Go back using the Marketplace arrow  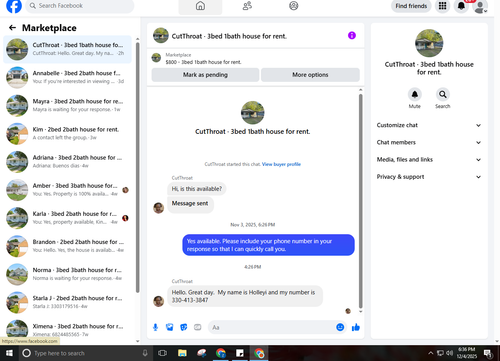(12, 28)
